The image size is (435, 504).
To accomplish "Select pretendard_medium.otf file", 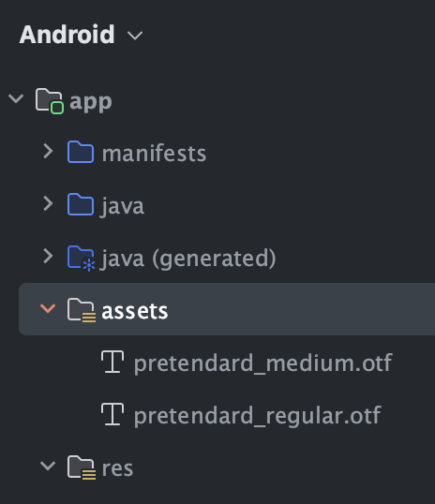I will (x=262, y=363).
